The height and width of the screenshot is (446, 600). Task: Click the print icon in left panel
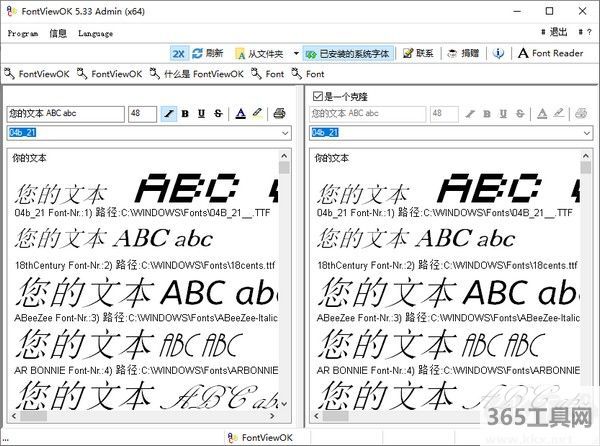pos(280,114)
